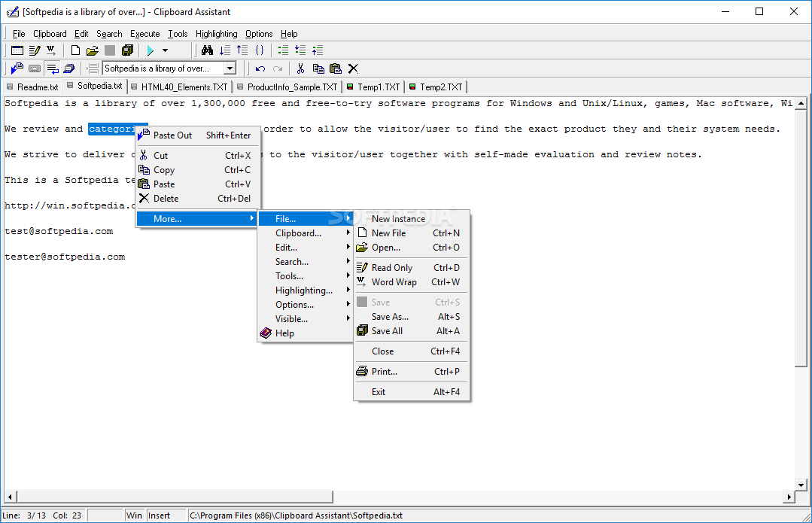Screen dimensions: 812x523
Task: Switch to the ProductInfo_Sample.TXT tab
Action: pyautogui.click(x=287, y=87)
